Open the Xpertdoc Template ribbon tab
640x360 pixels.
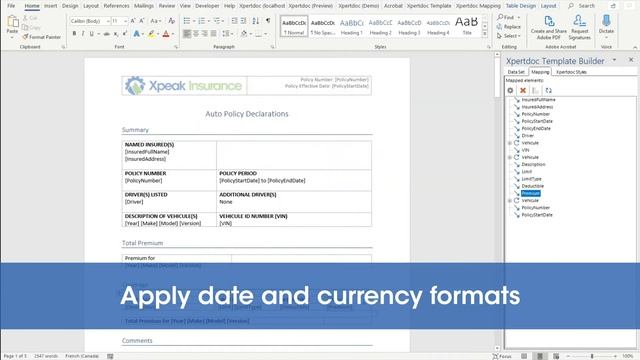[x=429, y=6]
